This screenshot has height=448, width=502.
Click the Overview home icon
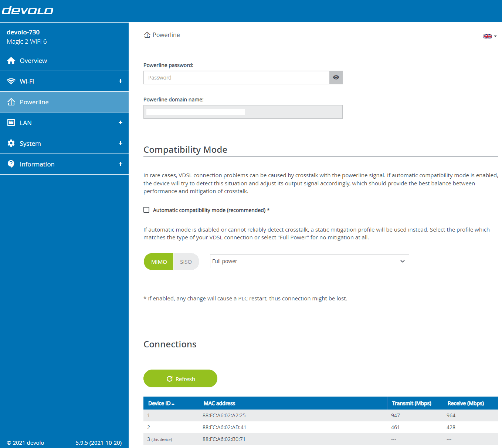[11, 61]
